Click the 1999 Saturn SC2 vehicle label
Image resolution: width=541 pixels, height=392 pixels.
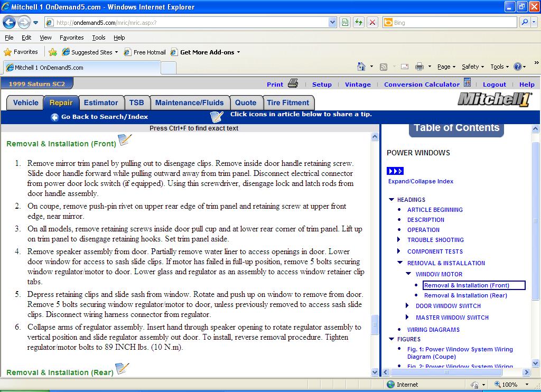[36, 84]
